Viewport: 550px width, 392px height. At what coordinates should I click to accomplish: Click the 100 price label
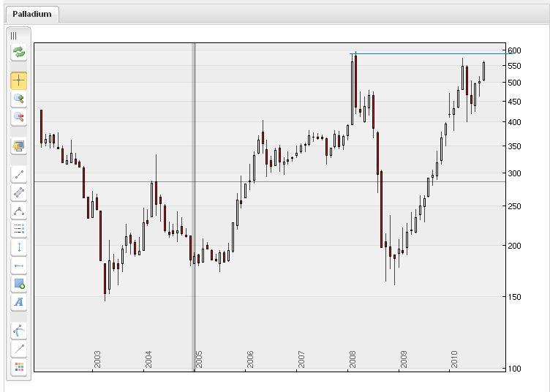[514, 369]
